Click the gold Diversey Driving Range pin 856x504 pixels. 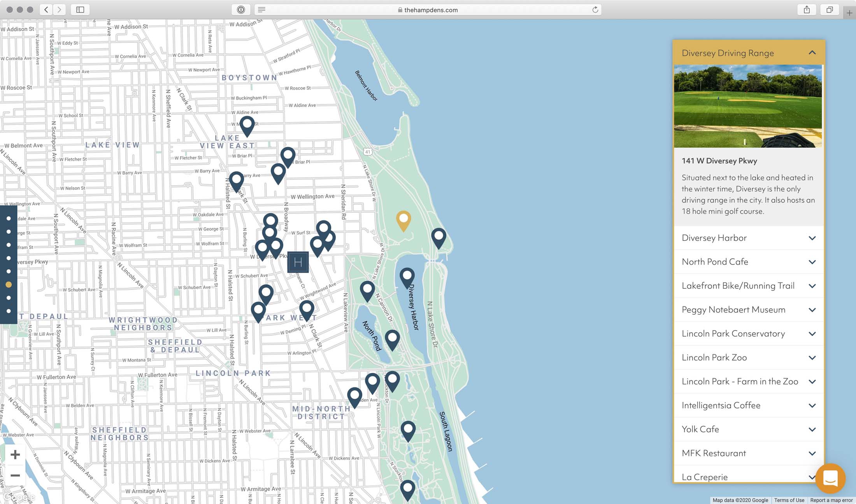pos(403,219)
